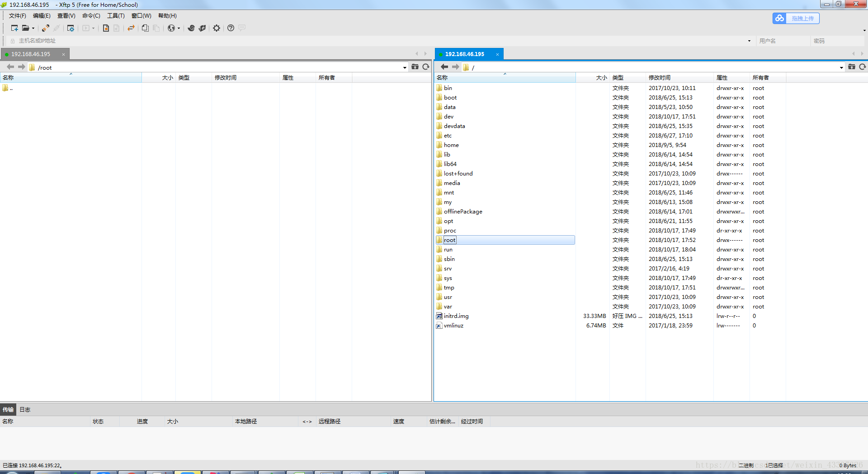Select the home folder
Viewport: 868px width, 474px height.
[x=448, y=145]
